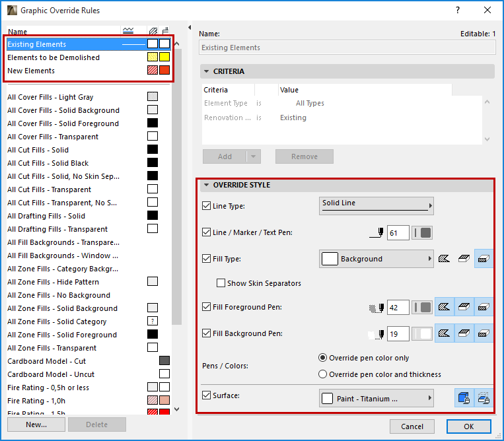Click the Delete button
This screenshot has height=441, width=504.
(x=96, y=424)
